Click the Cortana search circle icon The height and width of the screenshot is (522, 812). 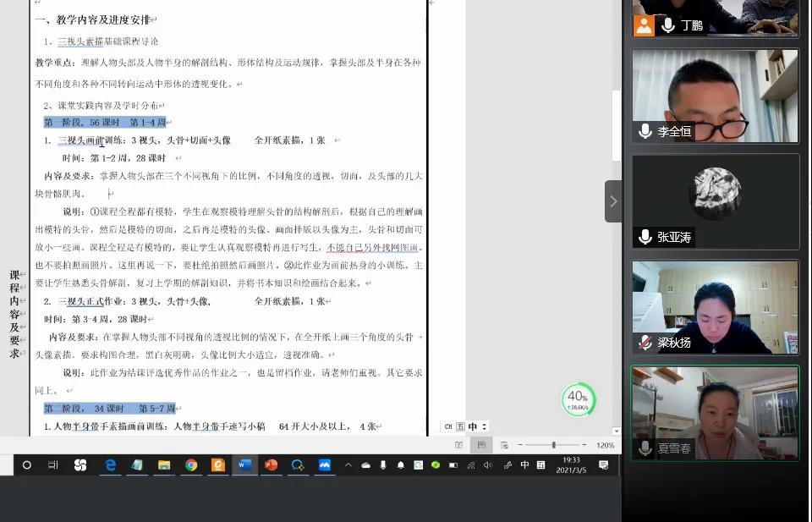(x=27, y=464)
